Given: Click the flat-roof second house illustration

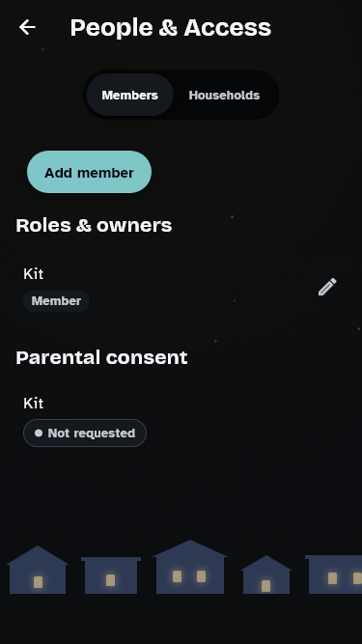Looking at the screenshot, I should click(111, 575).
